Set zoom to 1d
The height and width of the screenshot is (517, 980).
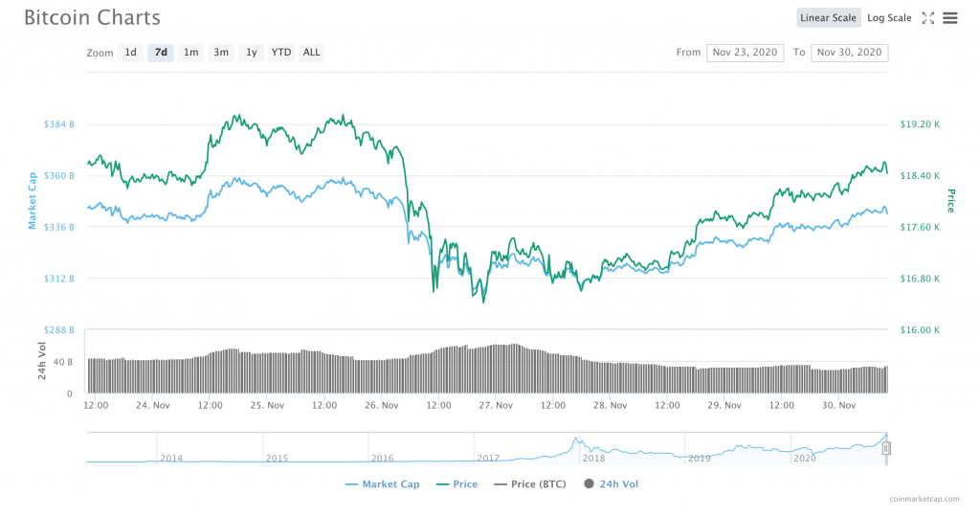pyautogui.click(x=131, y=53)
